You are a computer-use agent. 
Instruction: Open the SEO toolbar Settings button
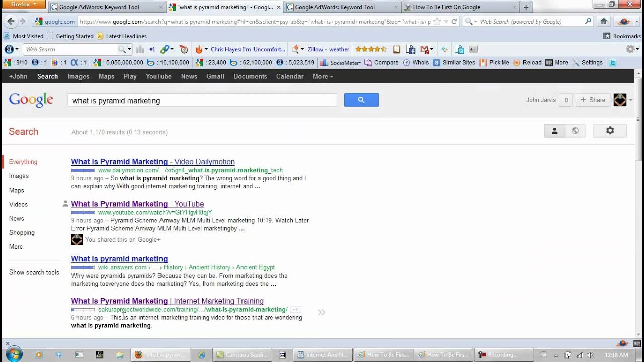tap(587, 63)
